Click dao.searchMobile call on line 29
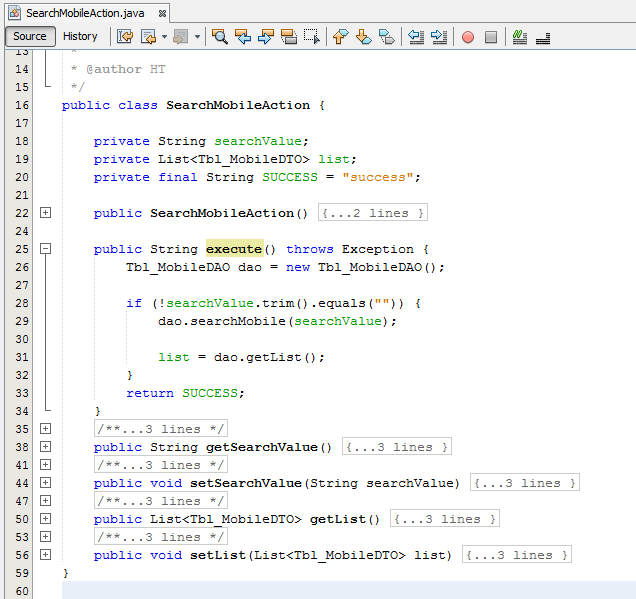Screen dimensions: 636x599 (277, 321)
